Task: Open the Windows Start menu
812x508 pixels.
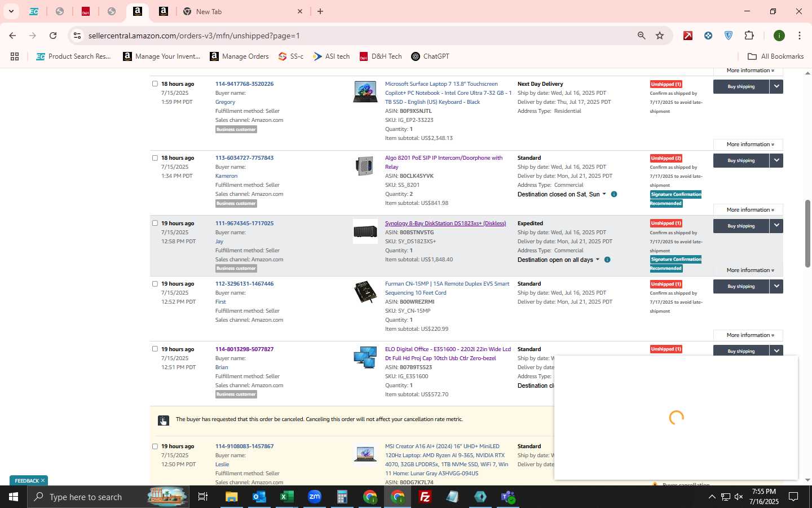Action: point(14,497)
